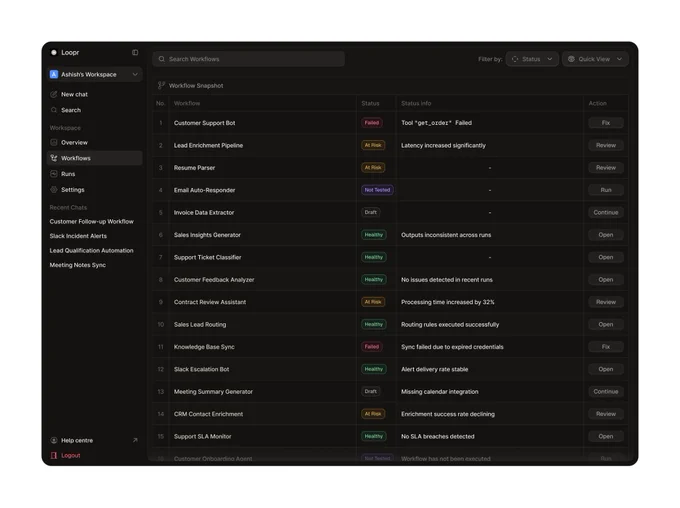Click Fix for Customer Support Bot

tap(606, 123)
